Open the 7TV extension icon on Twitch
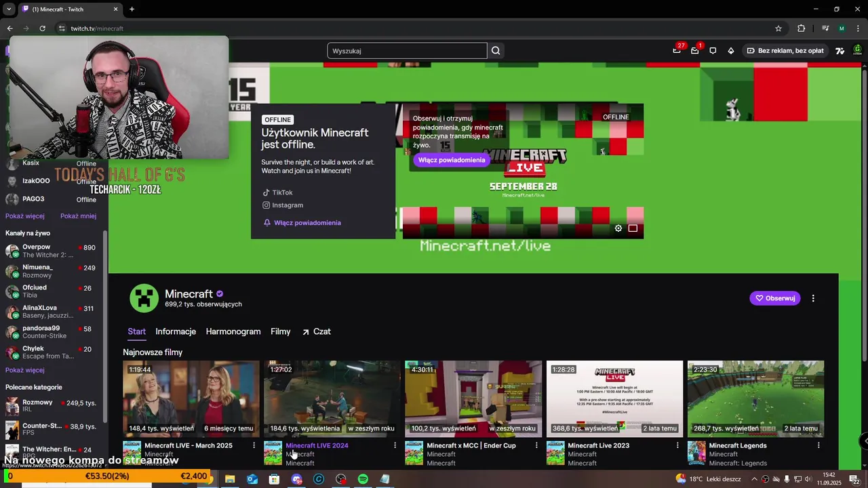This screenshot has height=488, width=868. click(x=840, y=51)
